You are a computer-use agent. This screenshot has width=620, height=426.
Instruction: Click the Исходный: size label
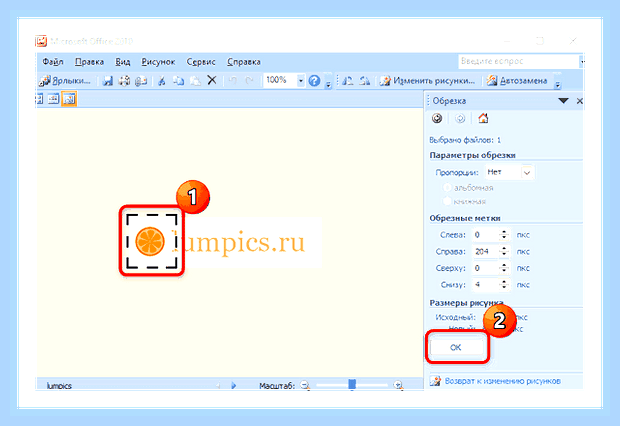[x=456, y=317]
